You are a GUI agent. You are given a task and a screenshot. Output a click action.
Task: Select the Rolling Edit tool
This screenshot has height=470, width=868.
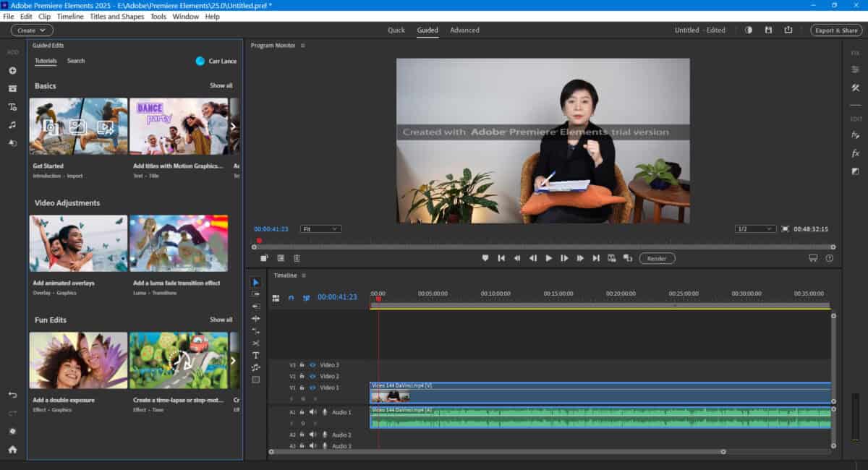[x=255, y=318]
